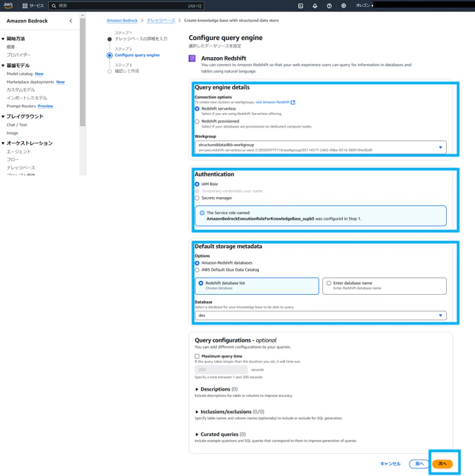Follow the Amazon Bedrock breadcrumb link
Image resolution: width=475 pixels, height=476 pixels.
(x=122, y=21)
